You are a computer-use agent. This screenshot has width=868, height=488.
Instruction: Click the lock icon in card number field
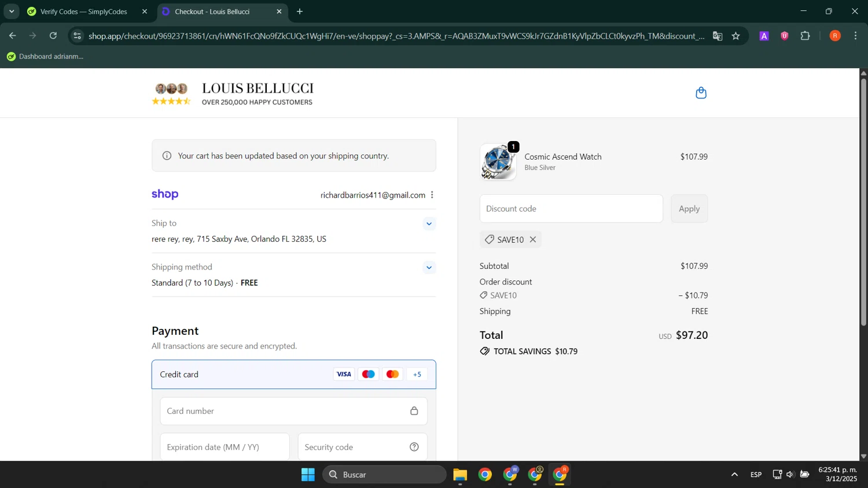click(x=414, y=411)
